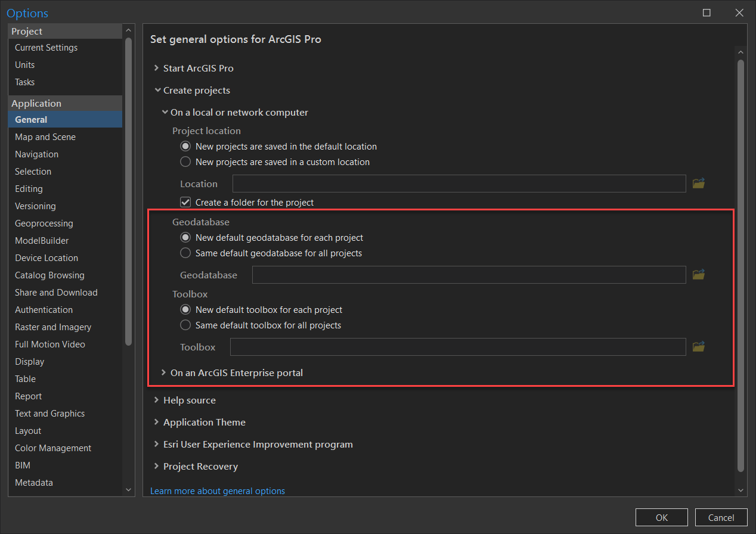Open 'Learn more about general options' link
The width and height of the screenshot is (756, 534).
tap(218, 490)
